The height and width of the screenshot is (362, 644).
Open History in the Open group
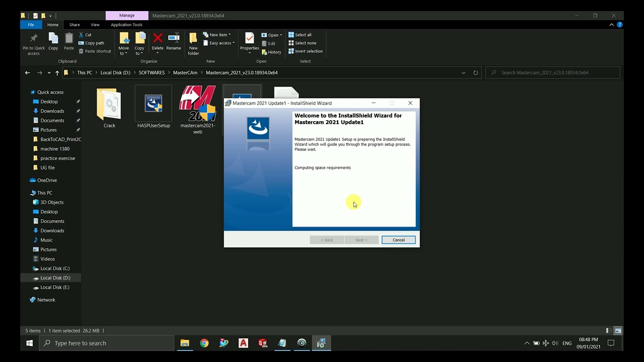(272, 52)
